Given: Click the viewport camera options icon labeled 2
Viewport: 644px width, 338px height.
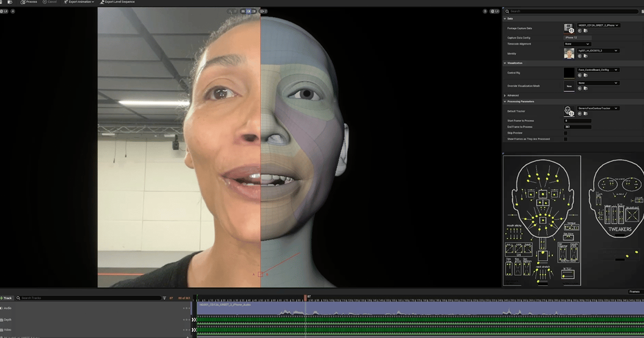Looking at the screenshot, I should point(263,11).
